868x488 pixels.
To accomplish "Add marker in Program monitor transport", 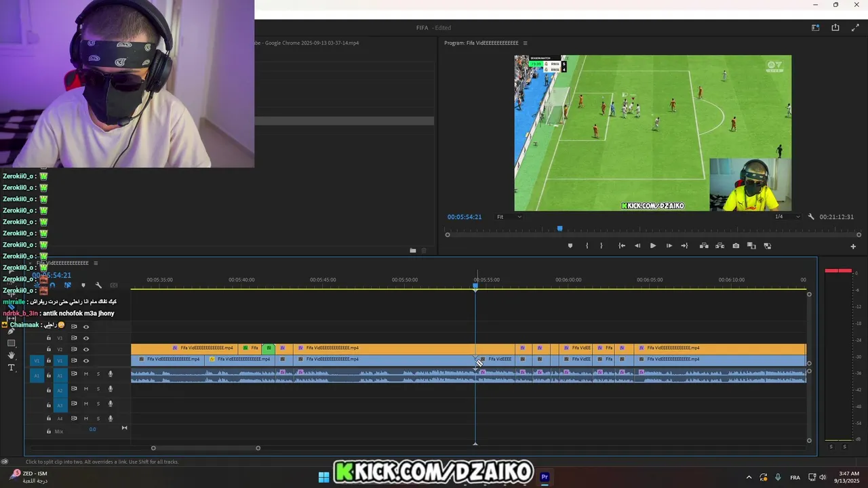I will click(x=570, y=246).
